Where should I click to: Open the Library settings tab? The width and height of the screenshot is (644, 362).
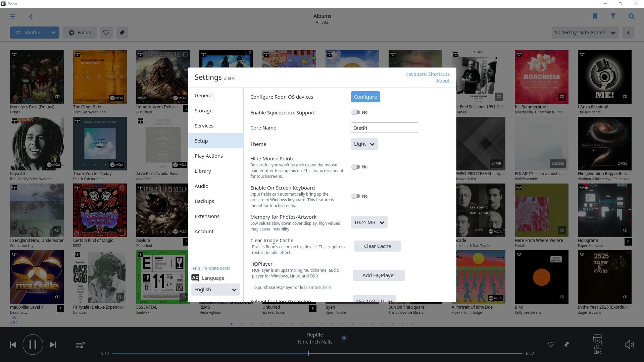coord(215,171)
